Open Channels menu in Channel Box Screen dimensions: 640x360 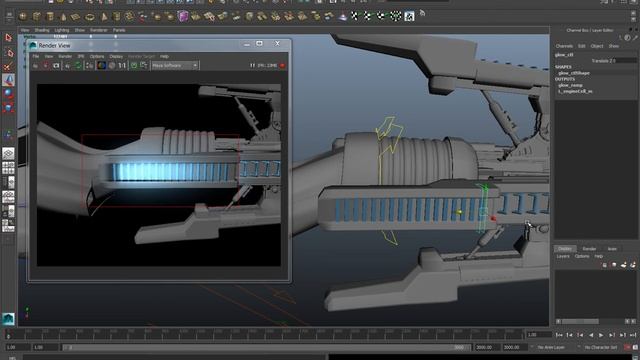[564, 46]
